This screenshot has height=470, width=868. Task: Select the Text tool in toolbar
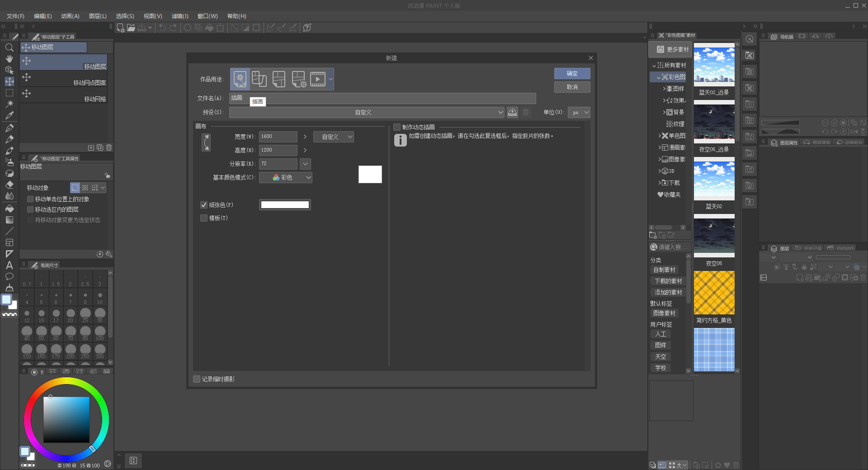9,266
